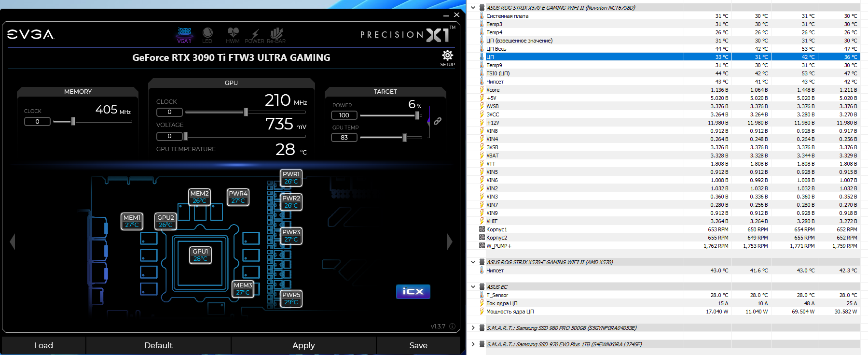The height and width of the screenshot is (355, 868).
Task: Click the fan icon beside W_PUMP+
Action: click(x=482, y=246)
